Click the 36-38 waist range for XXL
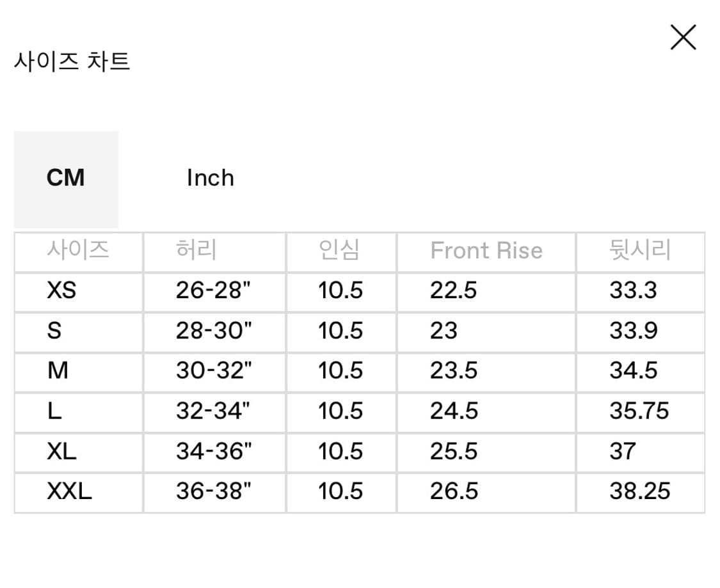The width and height of the screenshot is (720, 588). click(214, 492)
